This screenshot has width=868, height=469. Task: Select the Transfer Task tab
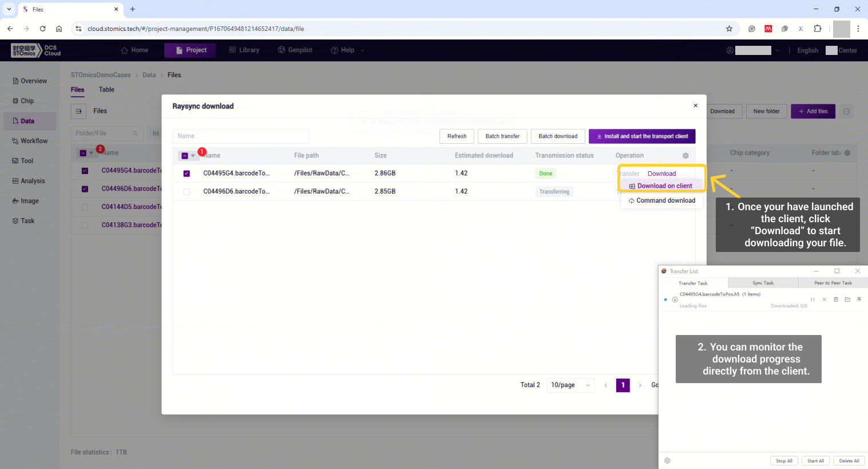693,283
